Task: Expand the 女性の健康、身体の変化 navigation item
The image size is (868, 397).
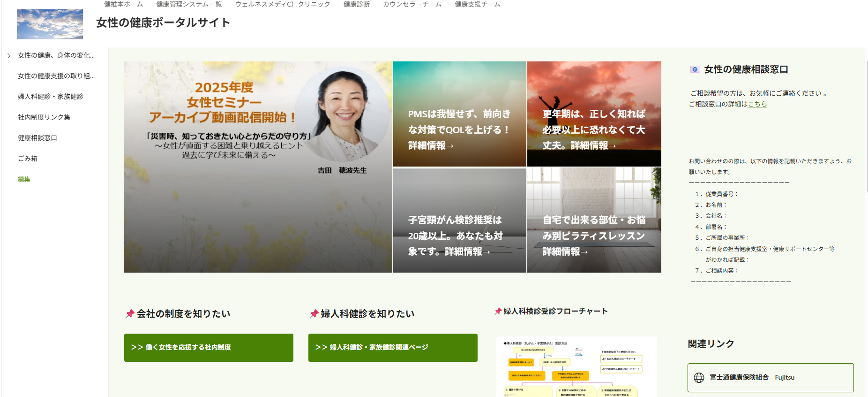Action: pyautogui.click(x=9, y=56)
